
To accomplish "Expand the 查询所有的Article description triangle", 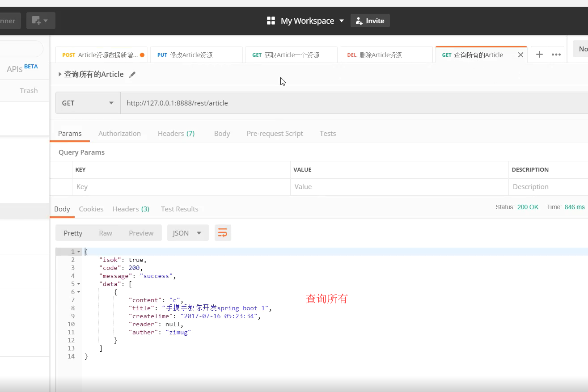I will point(60,74).
